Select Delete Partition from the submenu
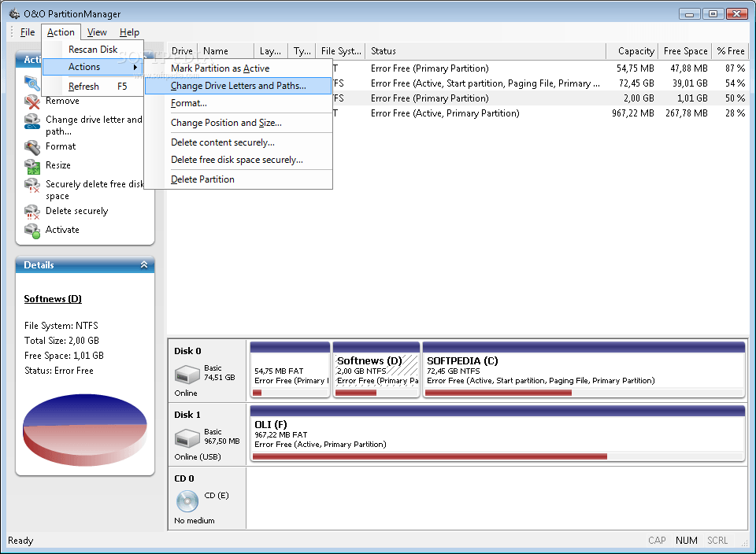The width and height of the screenshot is (756, 554). click(x=202, y=179)
